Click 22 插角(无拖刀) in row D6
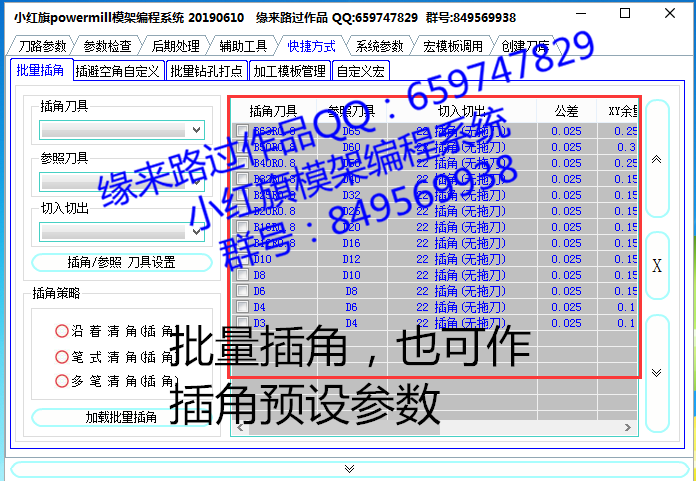Screen dimensions: 696x481 (461, 291)
